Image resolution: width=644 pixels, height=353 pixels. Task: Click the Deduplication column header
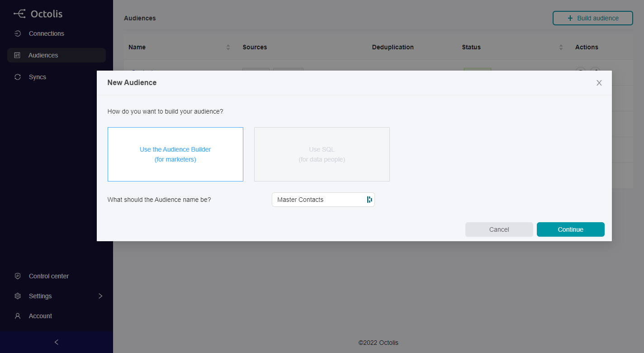point(393,47)
